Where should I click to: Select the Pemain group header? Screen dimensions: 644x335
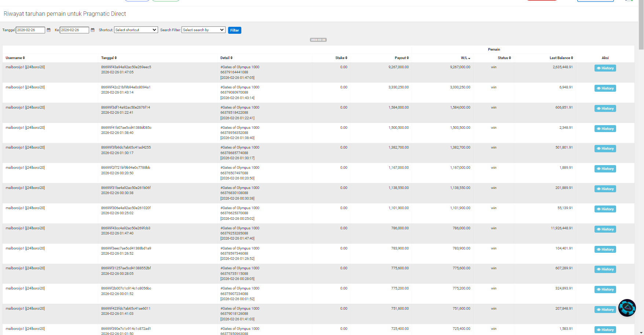pyautogui.click(x=494, y=50)
